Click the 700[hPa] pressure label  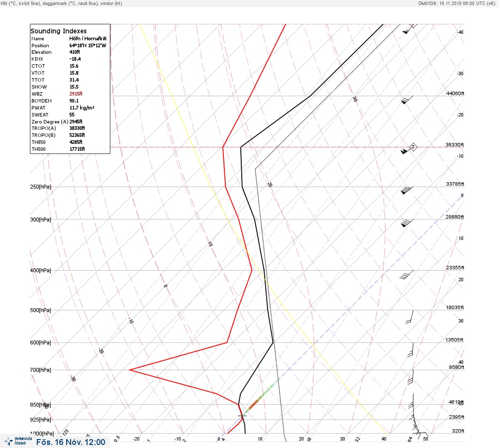click(40, 370)
